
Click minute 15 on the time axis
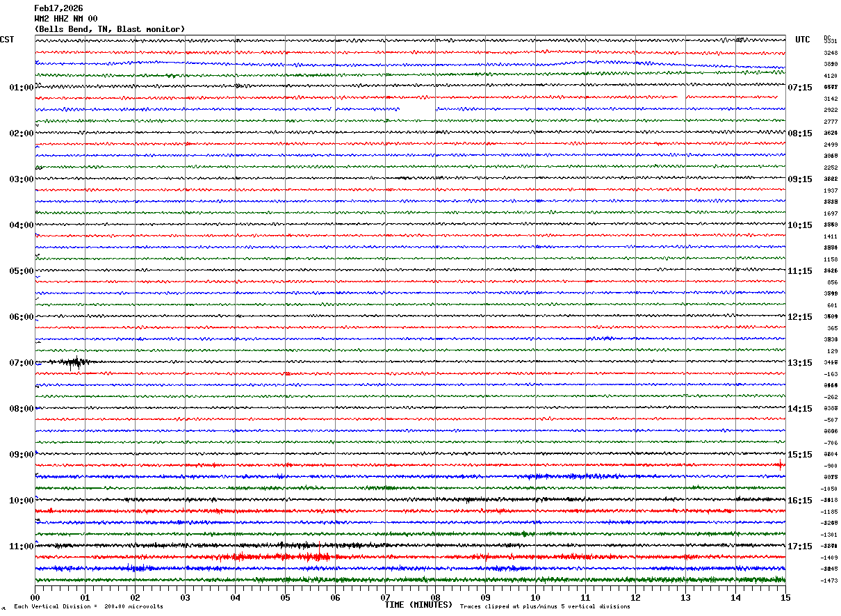pyautogui.click(x=785, y=598)
